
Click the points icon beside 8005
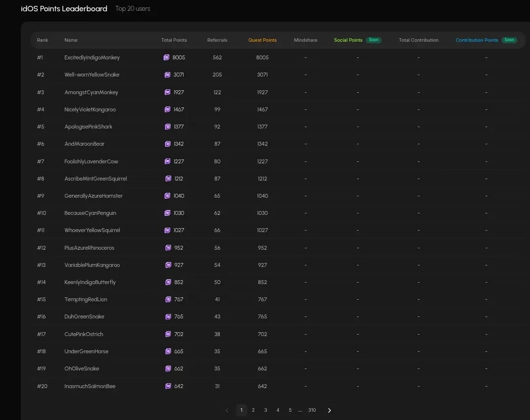(x=166, y=57)
